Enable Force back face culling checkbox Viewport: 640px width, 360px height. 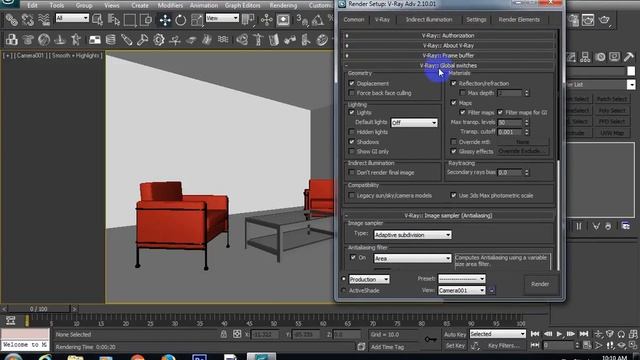click(351, 93)
